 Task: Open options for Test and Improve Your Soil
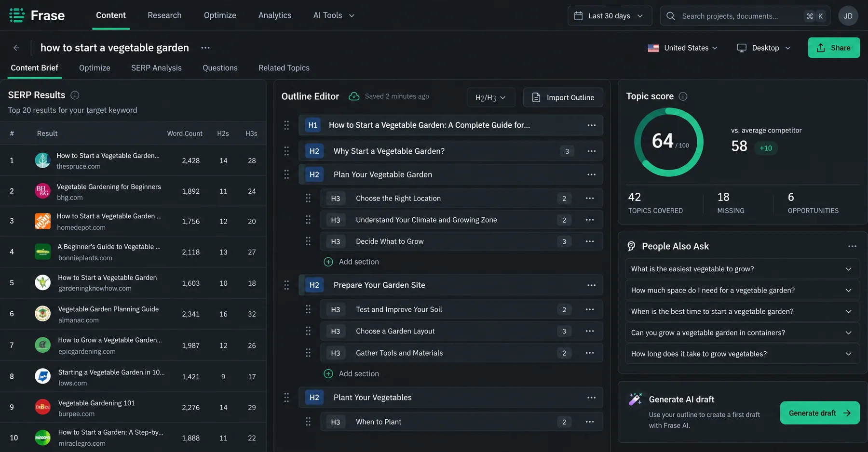coord(590,309)
